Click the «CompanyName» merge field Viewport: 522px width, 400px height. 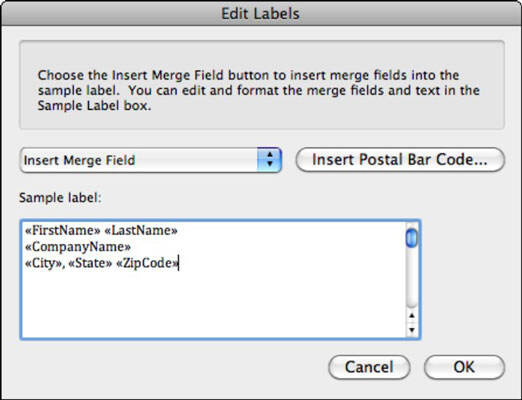click(78, 247)
